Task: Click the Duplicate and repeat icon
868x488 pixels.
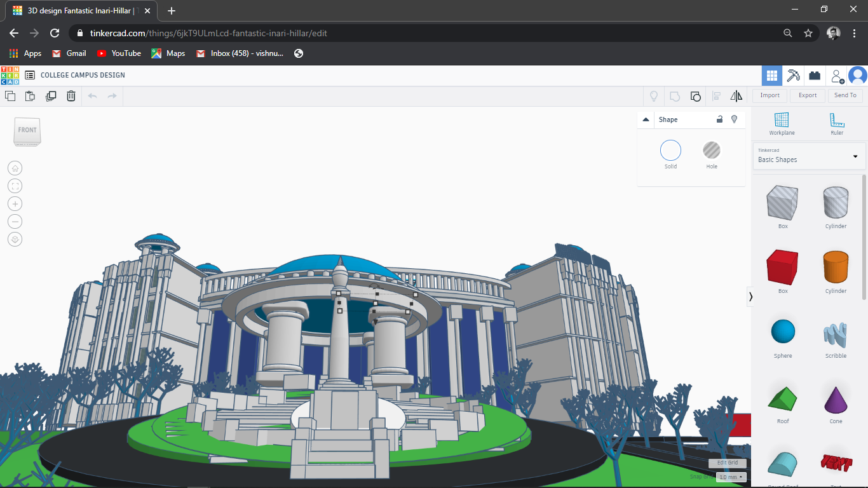Action: pos(51,96)
